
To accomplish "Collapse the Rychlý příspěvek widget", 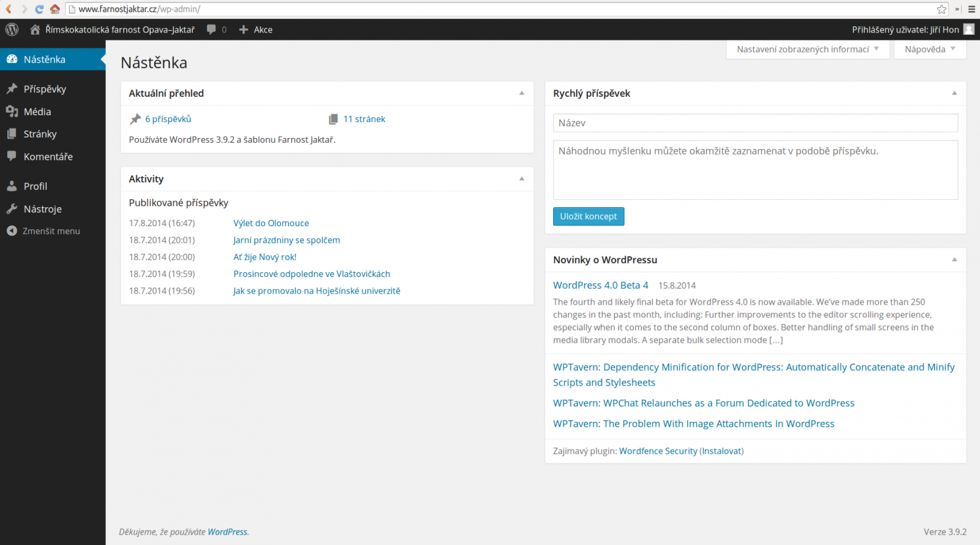I will point(954,93).
